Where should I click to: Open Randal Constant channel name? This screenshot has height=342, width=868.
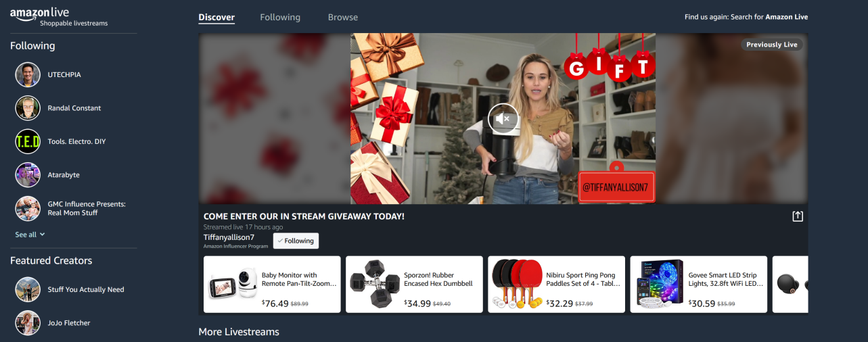(74, 108)
